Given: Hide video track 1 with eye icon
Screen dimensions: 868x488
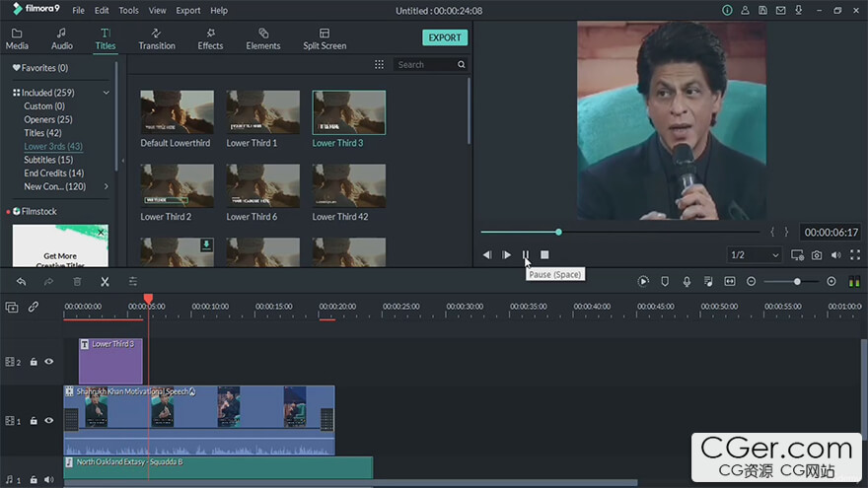Looking at the screenshot, I should point(49,421).
